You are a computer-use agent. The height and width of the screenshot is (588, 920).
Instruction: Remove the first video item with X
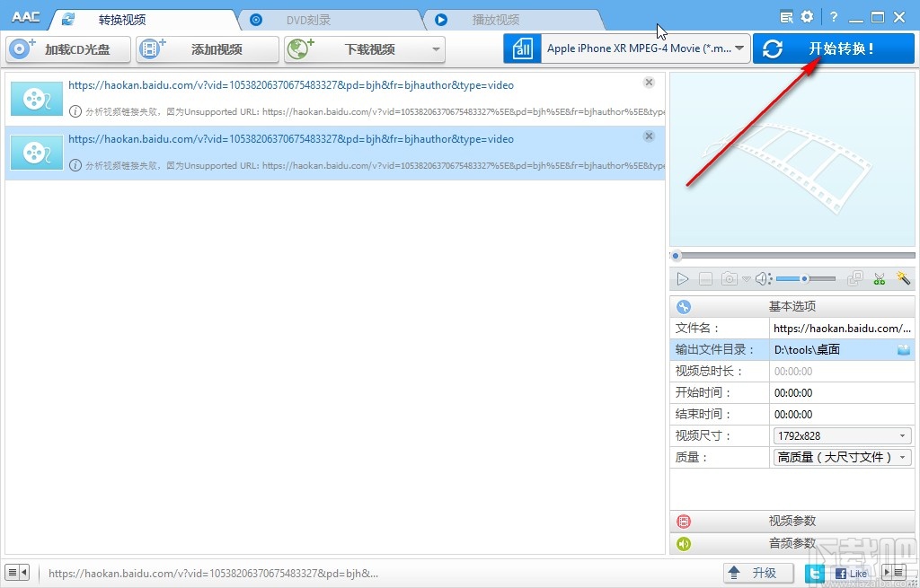[649, 82]
